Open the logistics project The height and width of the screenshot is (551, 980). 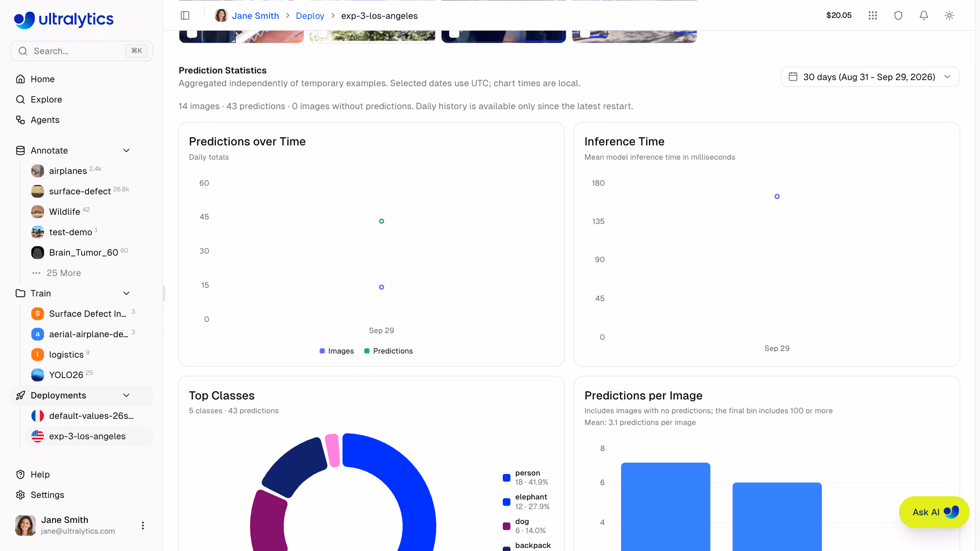coord(89,355)
